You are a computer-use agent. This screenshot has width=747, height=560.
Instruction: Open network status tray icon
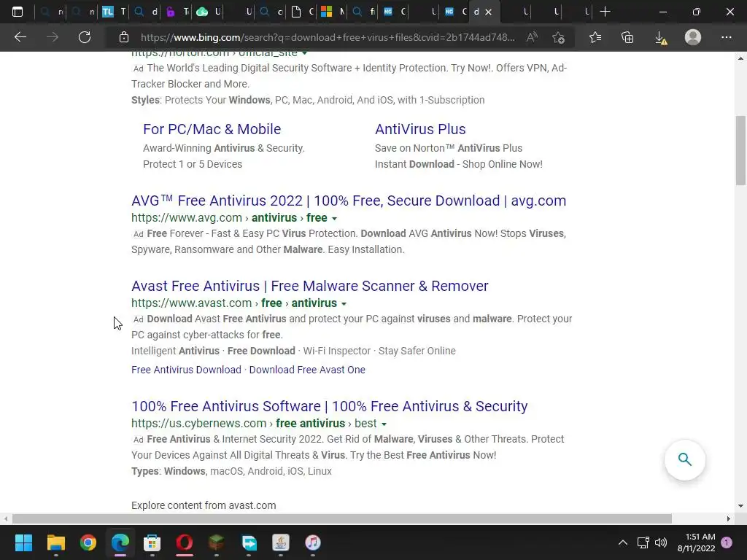pos(643,542)
